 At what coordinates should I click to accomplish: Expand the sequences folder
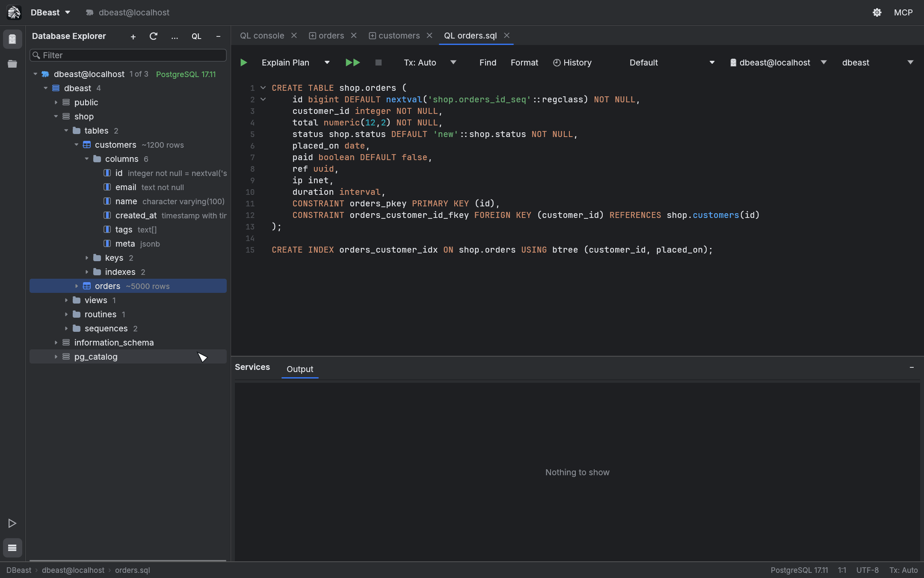tap(66, 328)
